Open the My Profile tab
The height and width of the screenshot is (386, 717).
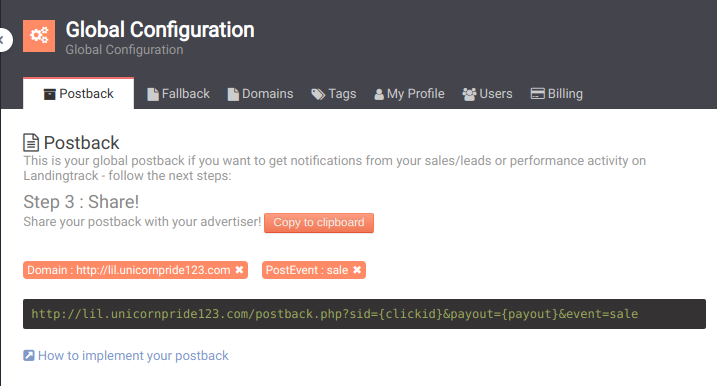409,94
